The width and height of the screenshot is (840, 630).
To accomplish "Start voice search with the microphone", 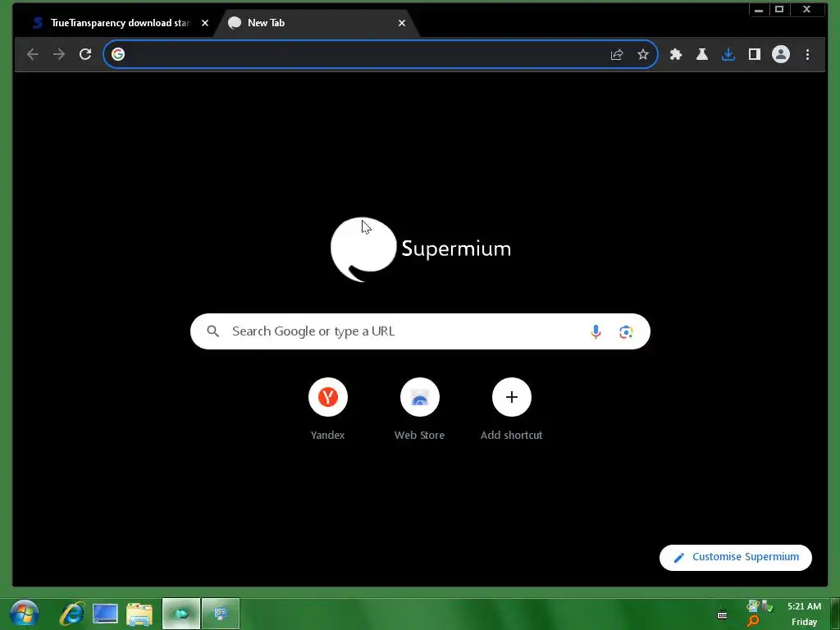I will (x=596, y=331).
